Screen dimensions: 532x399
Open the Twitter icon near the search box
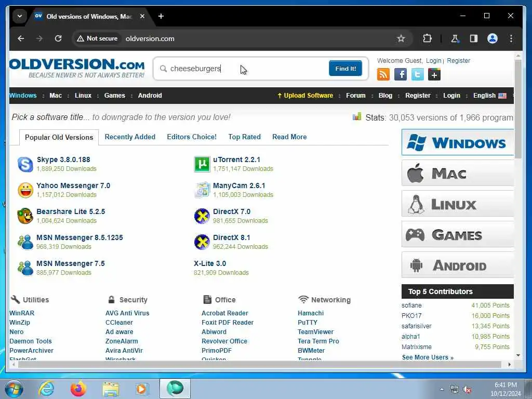pyautogui.click(x=417, y=74)
